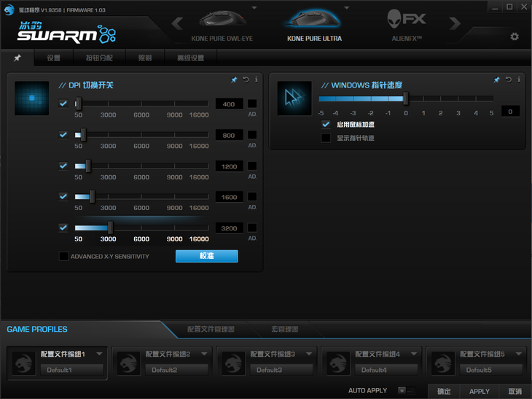Click the pointer speed cursor image
The width and height of the screenshot is (532, 399).
coord(294,98)
